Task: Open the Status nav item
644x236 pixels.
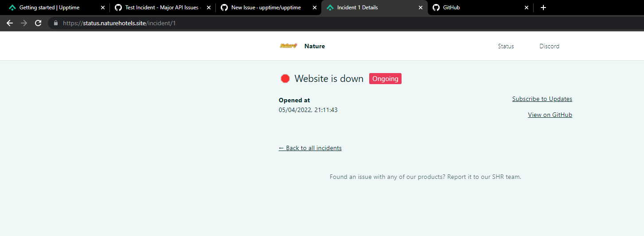Action: click(506, 46)
